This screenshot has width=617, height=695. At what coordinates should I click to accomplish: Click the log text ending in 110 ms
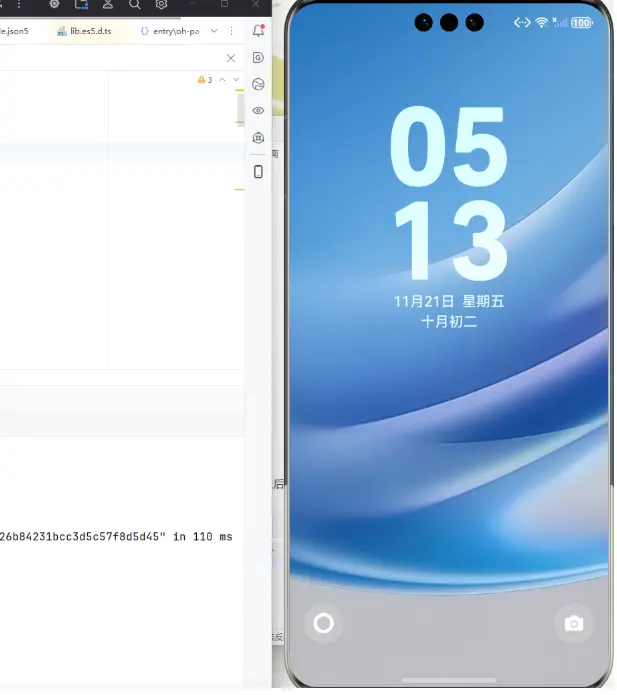116,537
